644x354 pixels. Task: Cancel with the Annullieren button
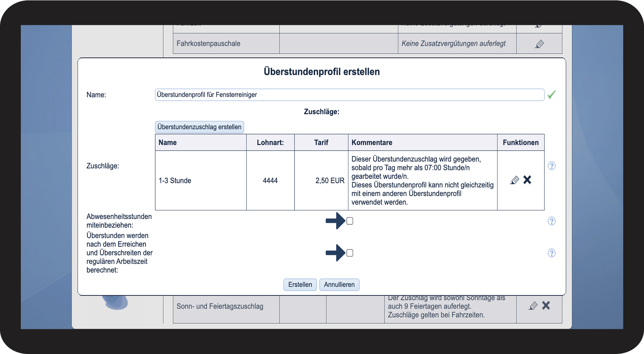(x=339, y=285)
